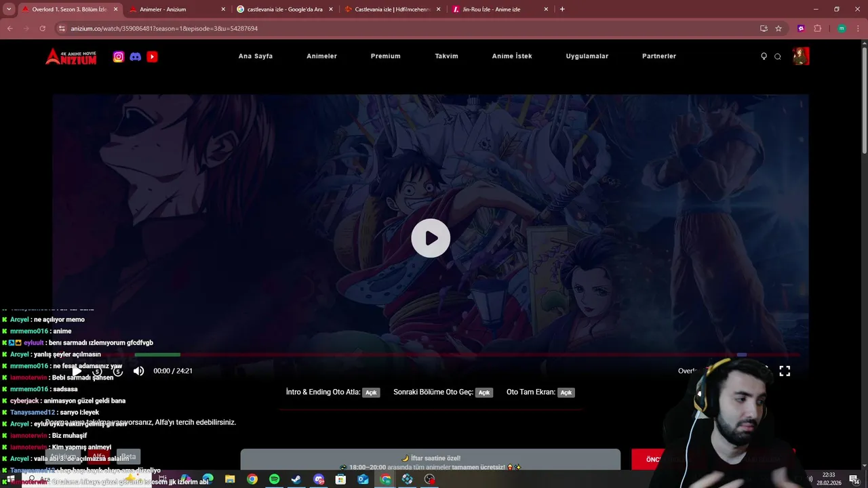Close the Overlord 1. Sezon tab

[x=115, y=9]
